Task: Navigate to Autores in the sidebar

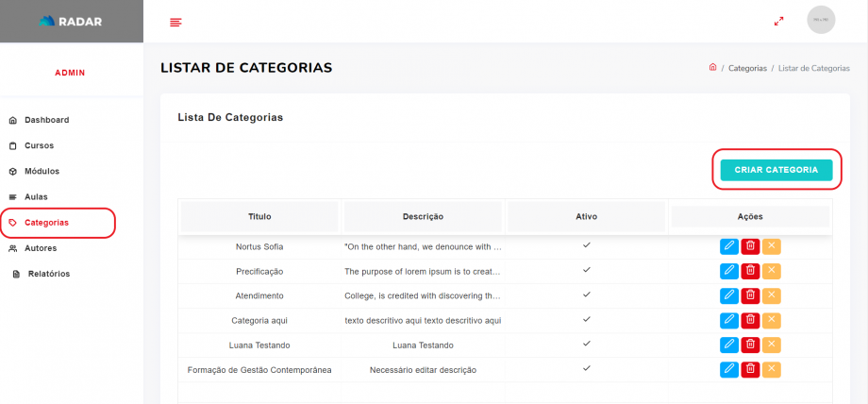Action: (x=41, y=248)
